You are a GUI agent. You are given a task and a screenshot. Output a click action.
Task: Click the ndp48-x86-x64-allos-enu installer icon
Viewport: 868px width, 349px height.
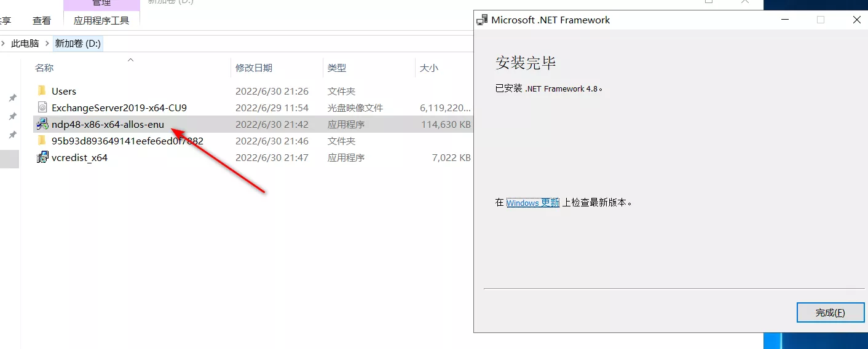42,124
